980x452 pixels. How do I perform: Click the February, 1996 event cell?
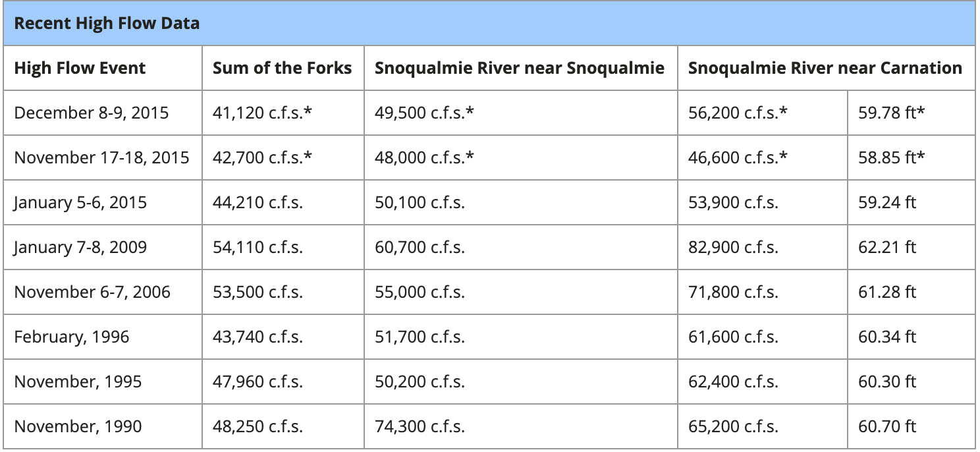72,337
